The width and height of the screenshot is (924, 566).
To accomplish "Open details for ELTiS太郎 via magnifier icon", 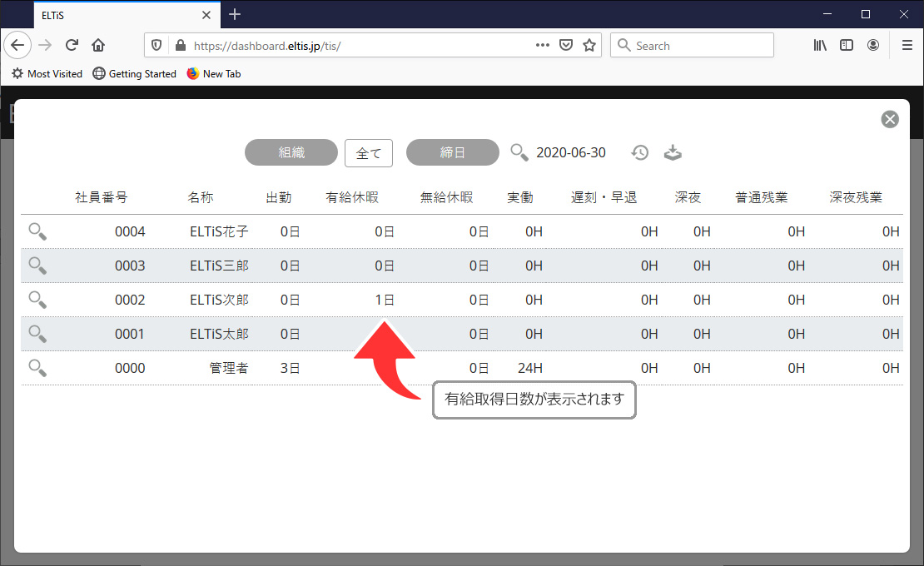I will click(x=37, y=334).
